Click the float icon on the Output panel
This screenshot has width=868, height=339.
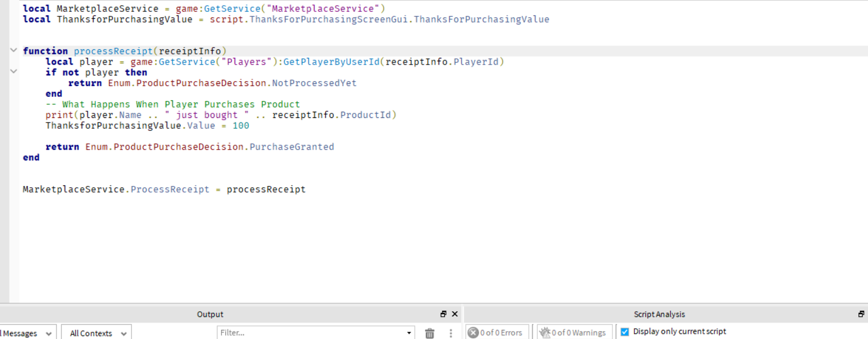(x=443, y=313)
